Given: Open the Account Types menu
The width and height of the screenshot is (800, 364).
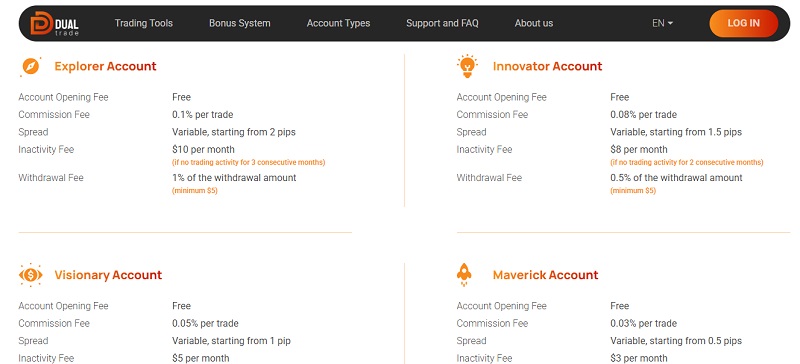Looking at the screenshot, I should pos(338,23).
